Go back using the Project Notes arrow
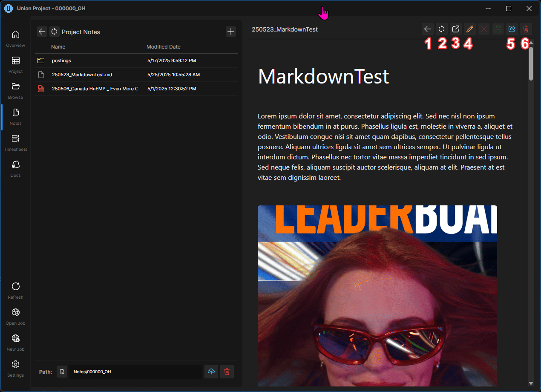Screen dimensions: 541x392 42,32
